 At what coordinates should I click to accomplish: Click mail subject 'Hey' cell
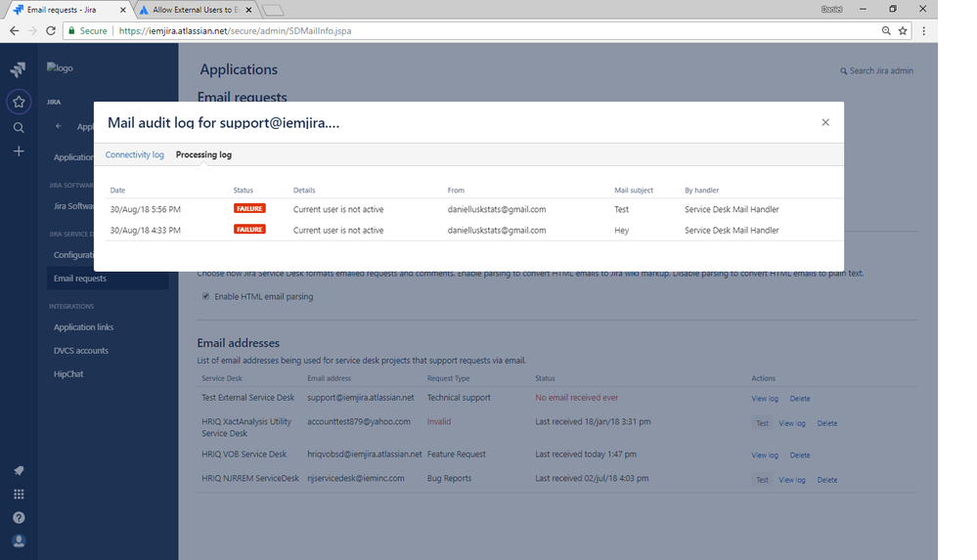[x=621, y=231]
